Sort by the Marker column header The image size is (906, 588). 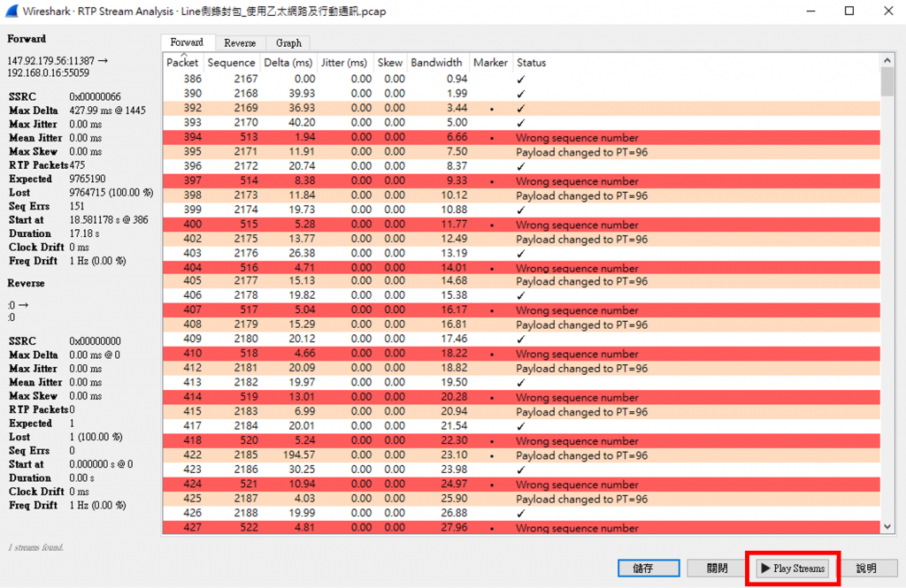pyautogui.click(x=490, y=63)
